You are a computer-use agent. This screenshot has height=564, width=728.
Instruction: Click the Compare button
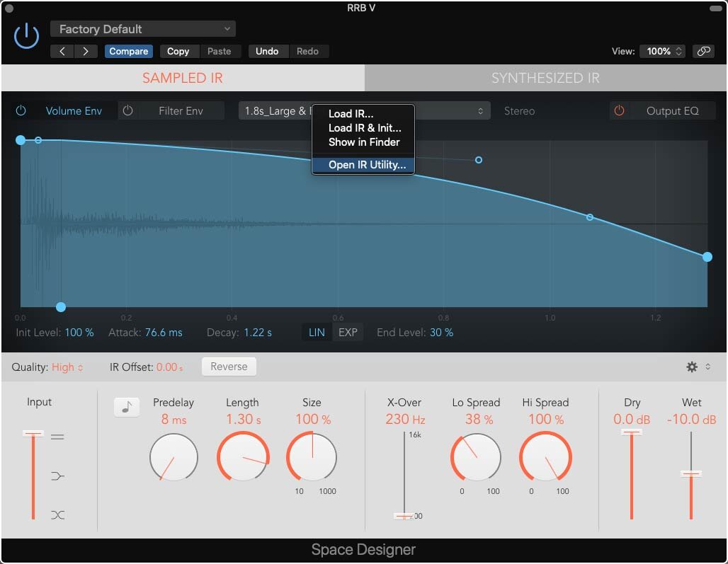129,51
